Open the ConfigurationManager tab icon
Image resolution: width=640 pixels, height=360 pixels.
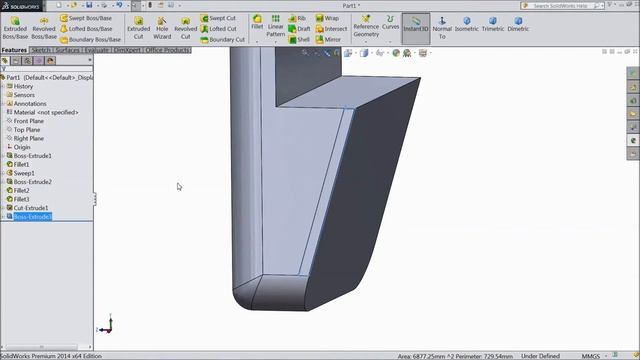point(27,60)
